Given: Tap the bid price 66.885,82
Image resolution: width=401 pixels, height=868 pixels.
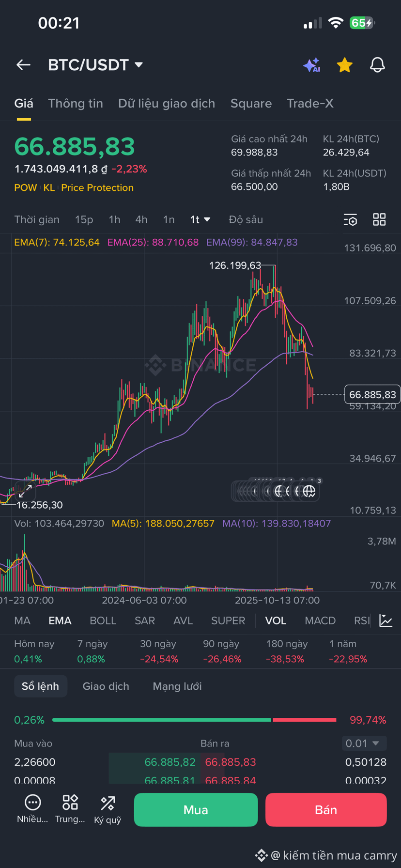Looking at the screenshot, I should coord(170,762).
